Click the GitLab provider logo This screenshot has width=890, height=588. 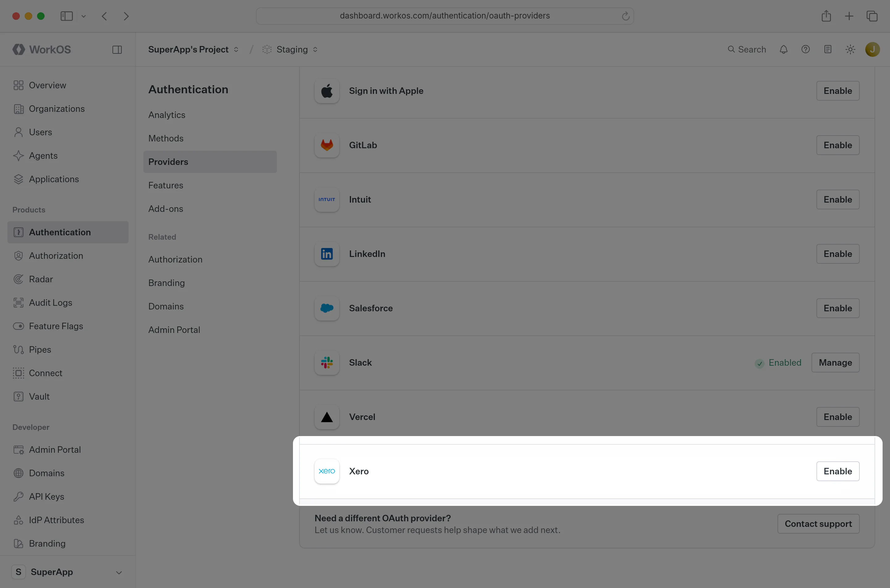(327, 145)
